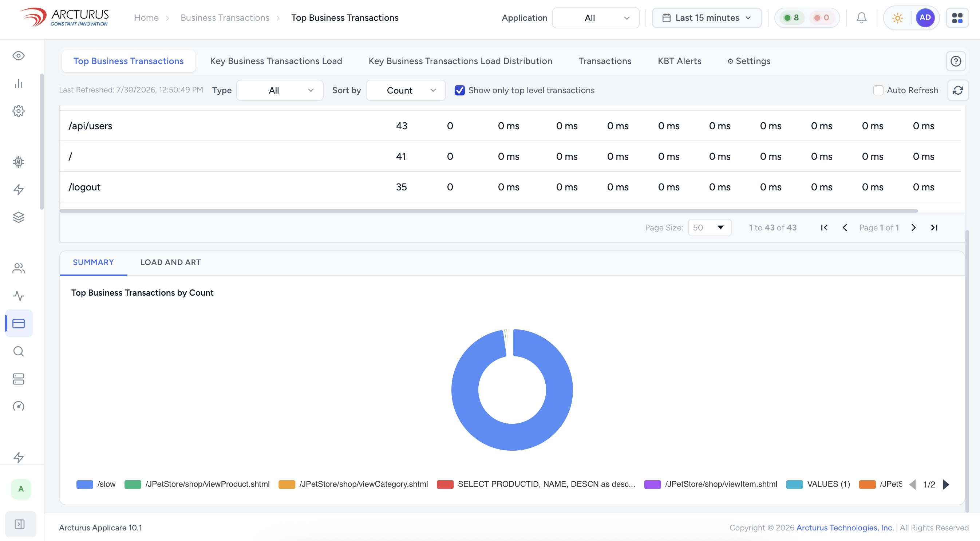980x541 pixels.
Task: Go to last page of table
Action: (x=934, y=228)
